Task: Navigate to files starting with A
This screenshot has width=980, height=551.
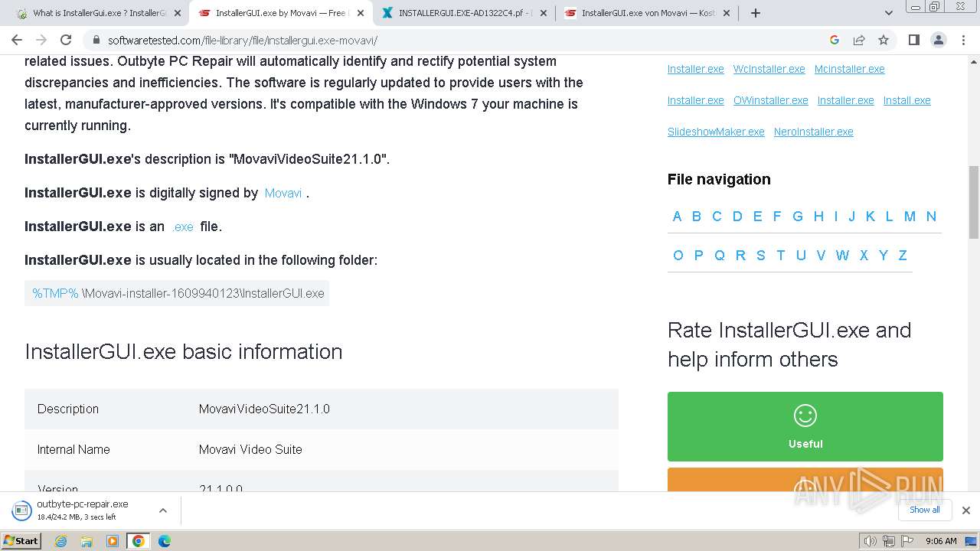Action: click(x=677, y=217)
